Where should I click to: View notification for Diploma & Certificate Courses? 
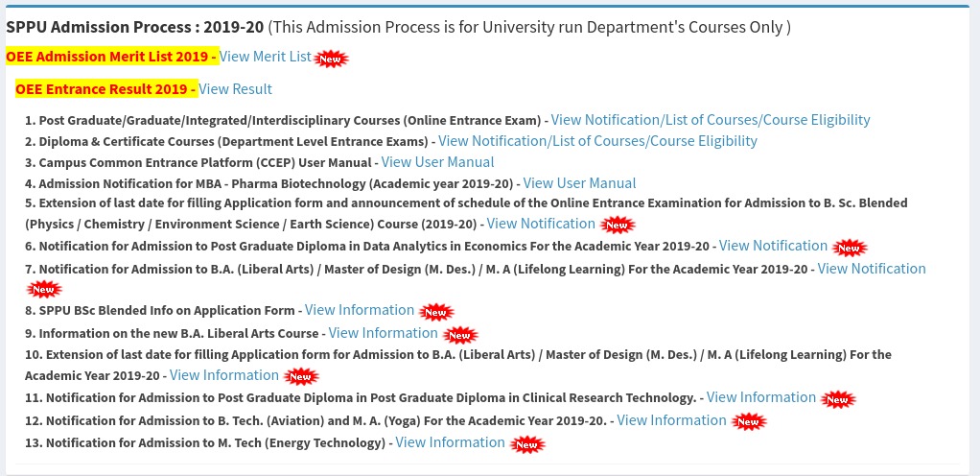click(x=597, y=141)
